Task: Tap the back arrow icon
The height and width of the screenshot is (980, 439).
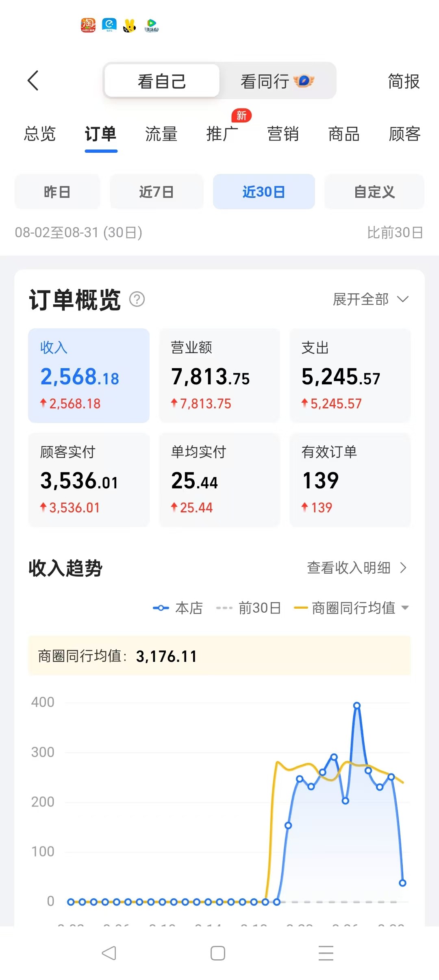Action: click(x=33, y=80)
